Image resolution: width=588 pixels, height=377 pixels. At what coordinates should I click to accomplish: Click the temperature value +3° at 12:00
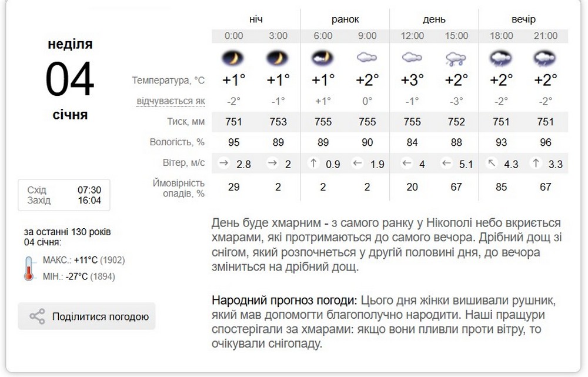(x=412, y=81)
